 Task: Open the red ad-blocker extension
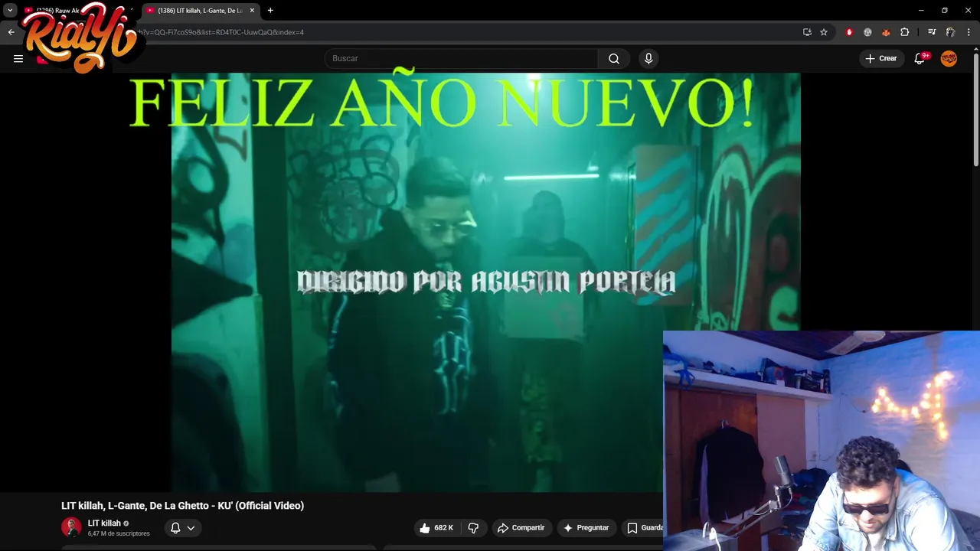click(849, 32)
